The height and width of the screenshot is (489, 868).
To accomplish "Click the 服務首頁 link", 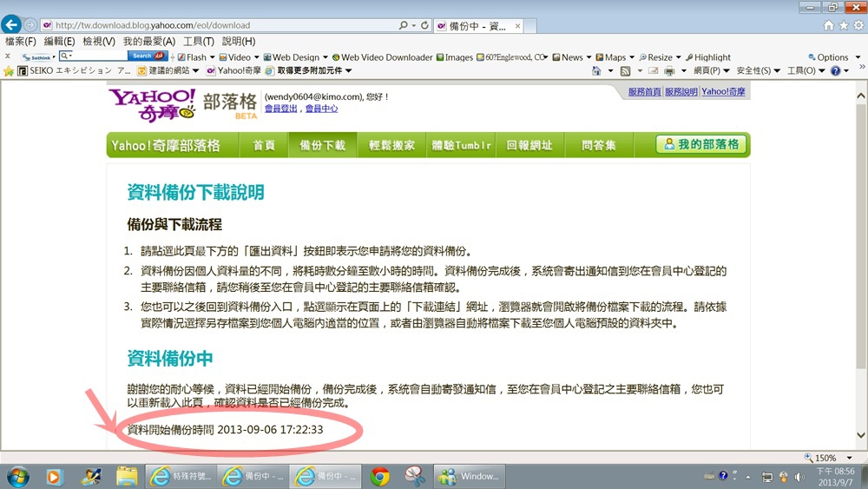I will coord(644,91).
